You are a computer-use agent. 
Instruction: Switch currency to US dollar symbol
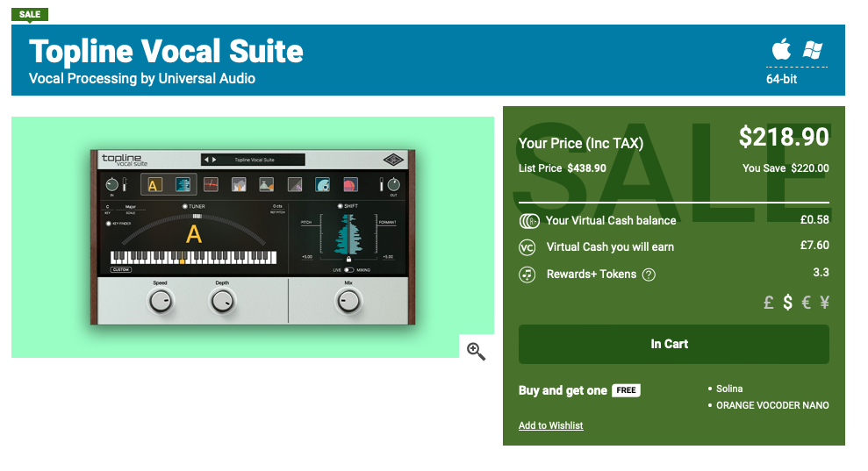tap(788, 303)
